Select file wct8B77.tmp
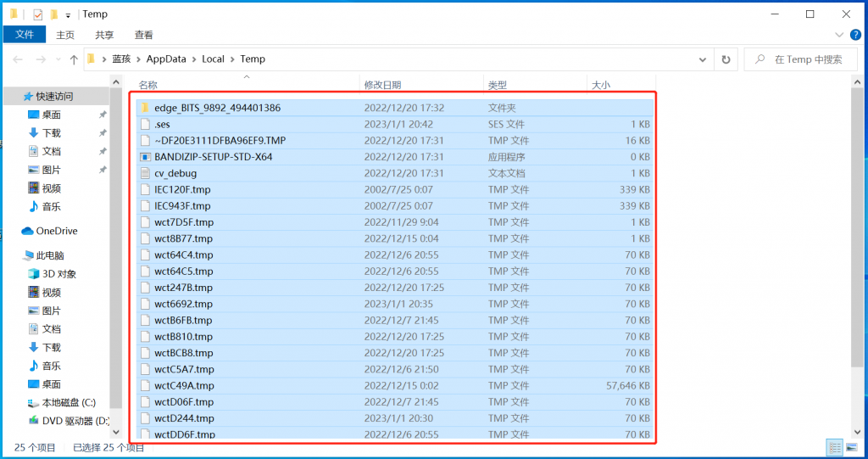 click(x=395, y=238)
